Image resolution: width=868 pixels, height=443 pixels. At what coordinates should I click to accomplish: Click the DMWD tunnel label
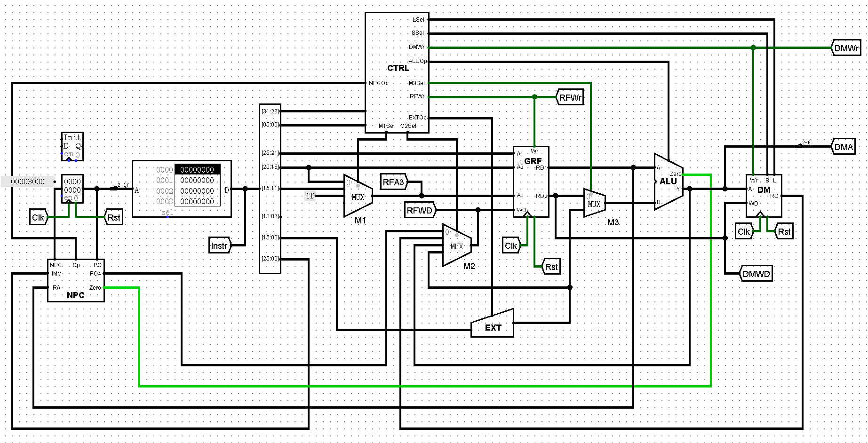coord(756,274)
